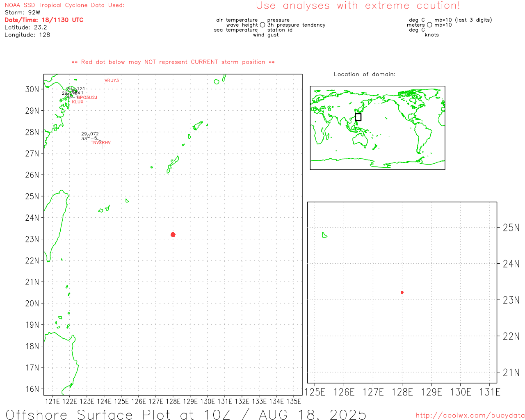Select the station label TNVKRHV
The image size is (525, 420).
click(x=101, y=143)
